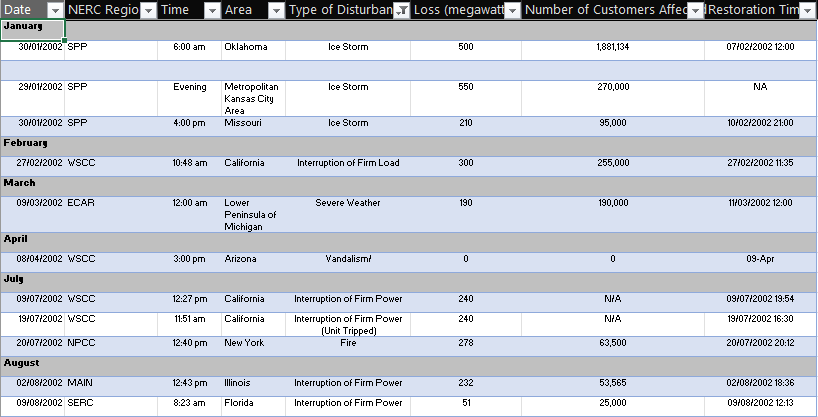
Task: Click the Missouri area cell
Action: (x=254, y=127)
